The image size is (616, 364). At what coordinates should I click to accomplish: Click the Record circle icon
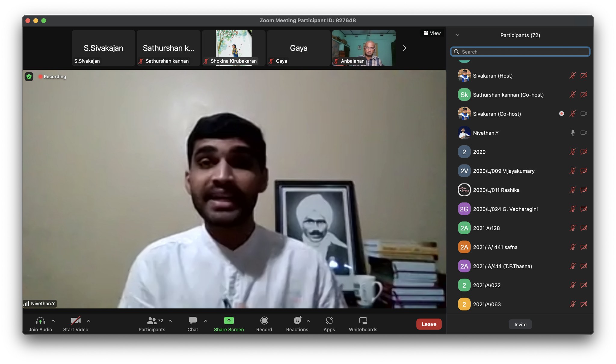click(x=264, y=321)
